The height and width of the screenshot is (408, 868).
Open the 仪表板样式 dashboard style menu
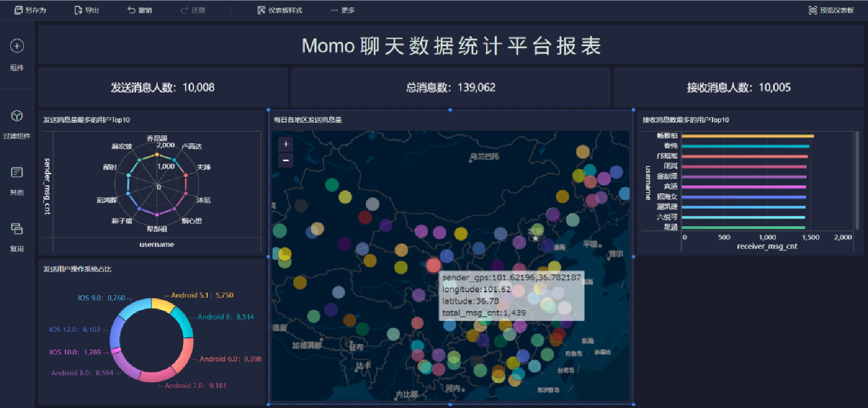pyautogui.click(x=280, y=10)
